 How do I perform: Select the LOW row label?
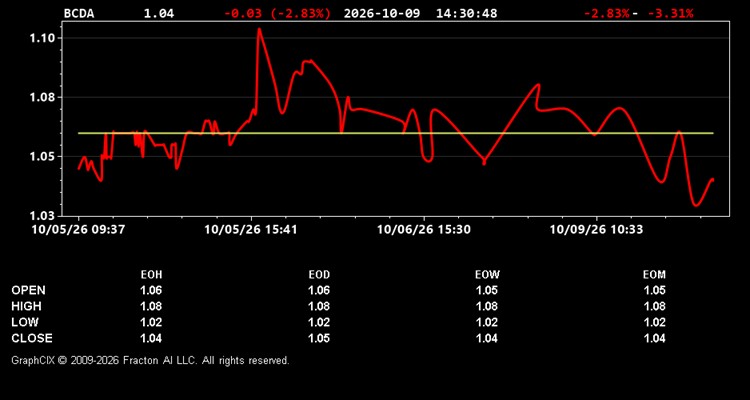[x=25, y=322]
